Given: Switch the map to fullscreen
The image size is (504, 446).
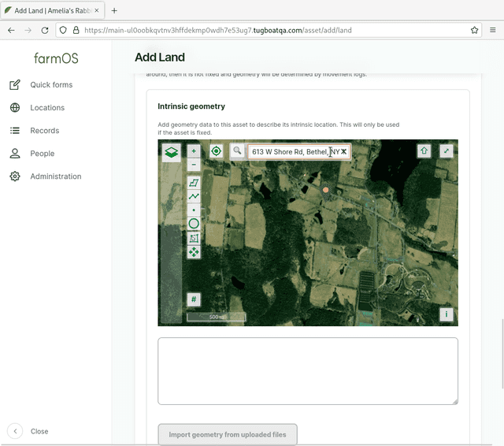Looking at the screenshot, I should click(447, 151).
